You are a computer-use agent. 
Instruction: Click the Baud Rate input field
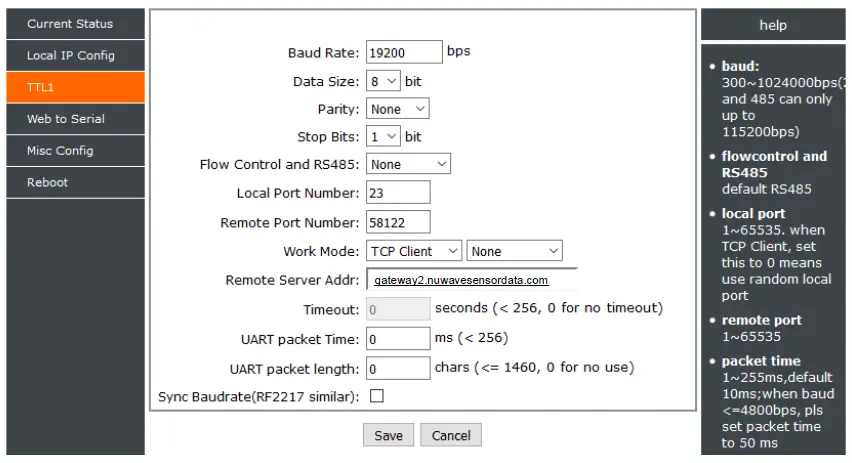click(x=404, y=52)
